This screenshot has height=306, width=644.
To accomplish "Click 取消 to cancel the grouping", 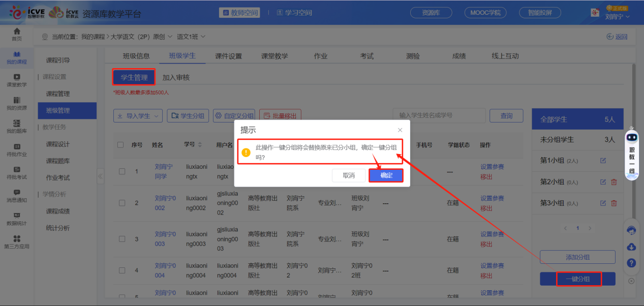I will [349, 175].
